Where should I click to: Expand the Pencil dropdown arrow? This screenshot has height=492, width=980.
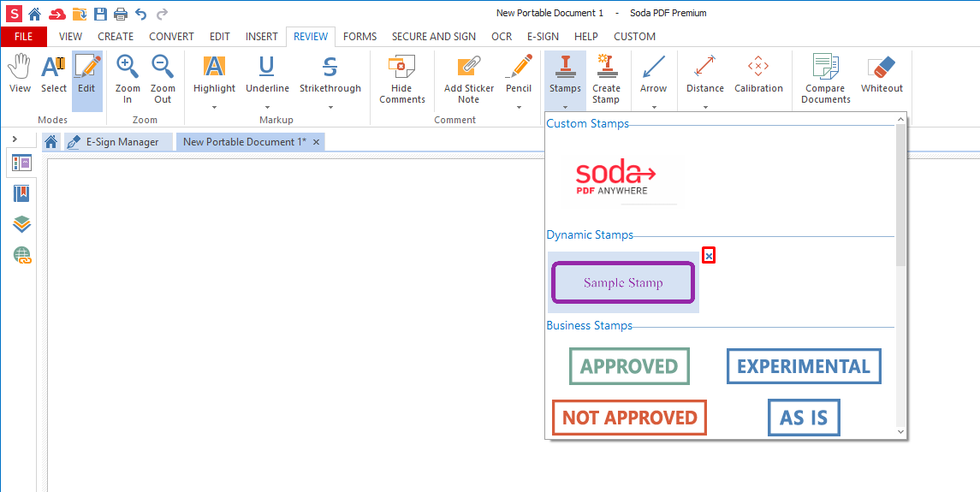point(519,108)
